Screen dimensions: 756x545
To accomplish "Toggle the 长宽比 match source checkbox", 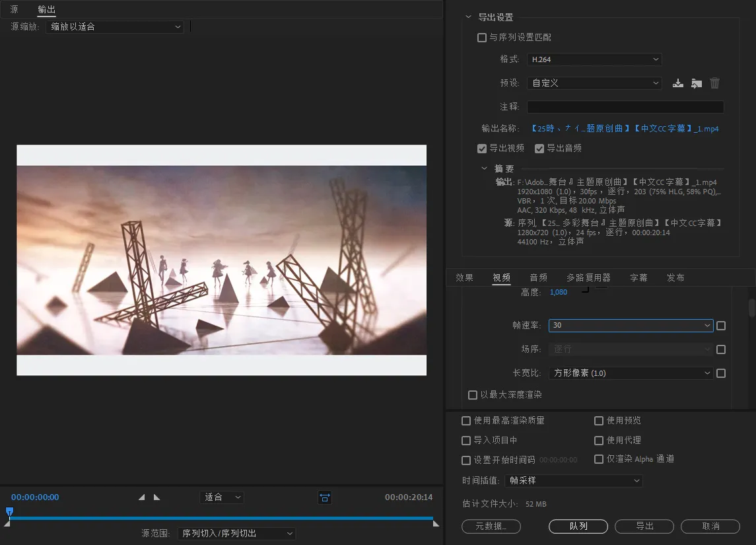I will tap(721, 373).
